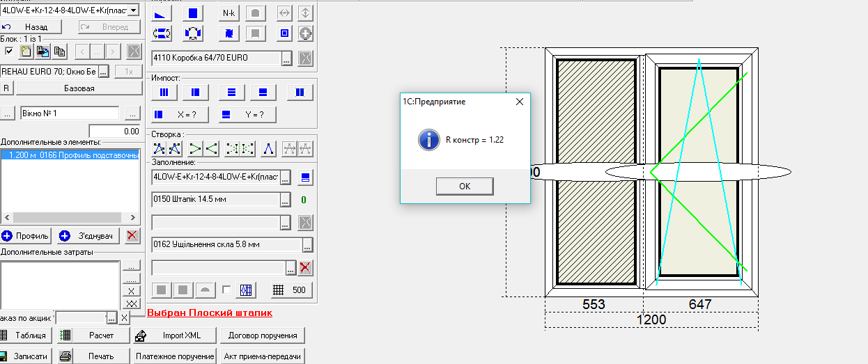Toggle the Блок checkbox
868x364 pixels.
[x=9, y=51]
